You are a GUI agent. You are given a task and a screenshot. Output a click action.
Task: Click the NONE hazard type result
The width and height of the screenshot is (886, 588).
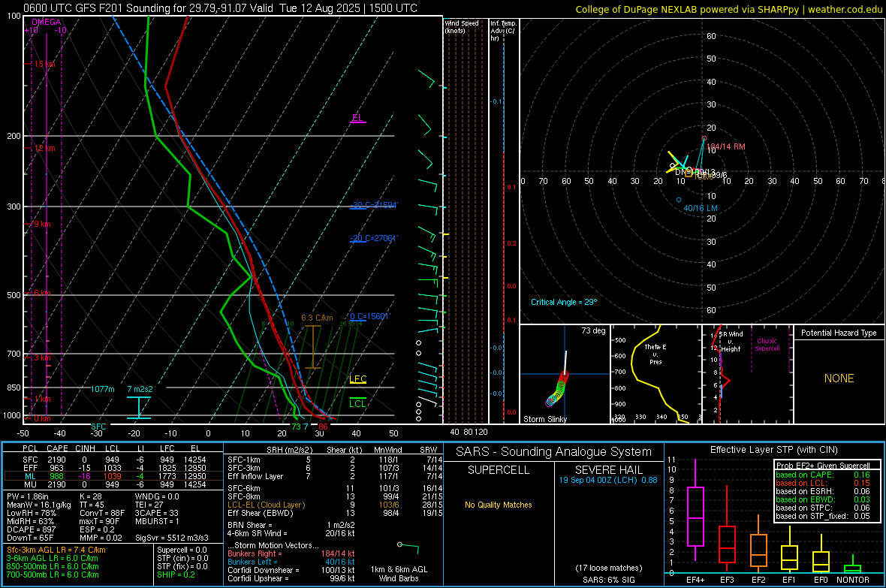839,378
